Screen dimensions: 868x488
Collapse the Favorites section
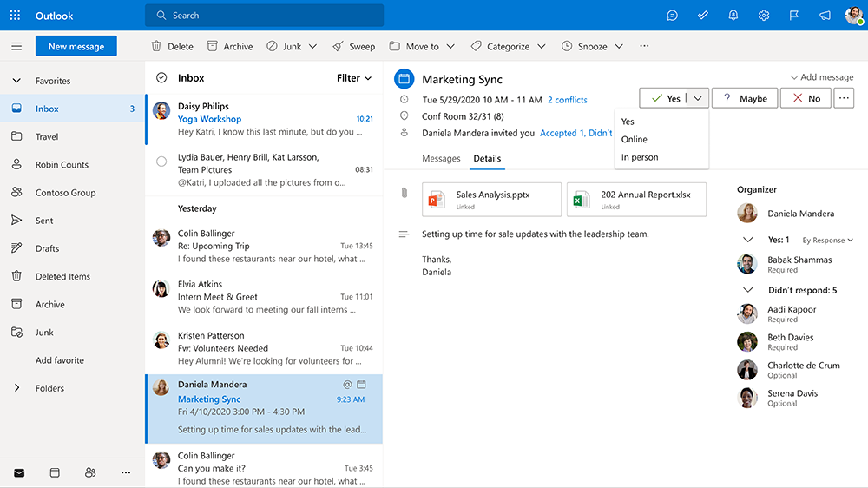click(x=16, y=82)
